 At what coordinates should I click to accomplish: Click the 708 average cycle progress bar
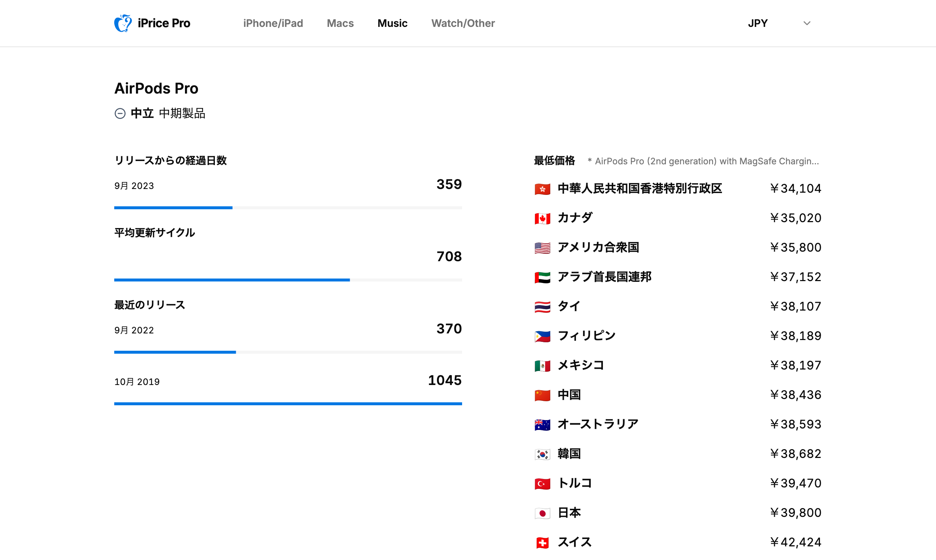(288, 280)
